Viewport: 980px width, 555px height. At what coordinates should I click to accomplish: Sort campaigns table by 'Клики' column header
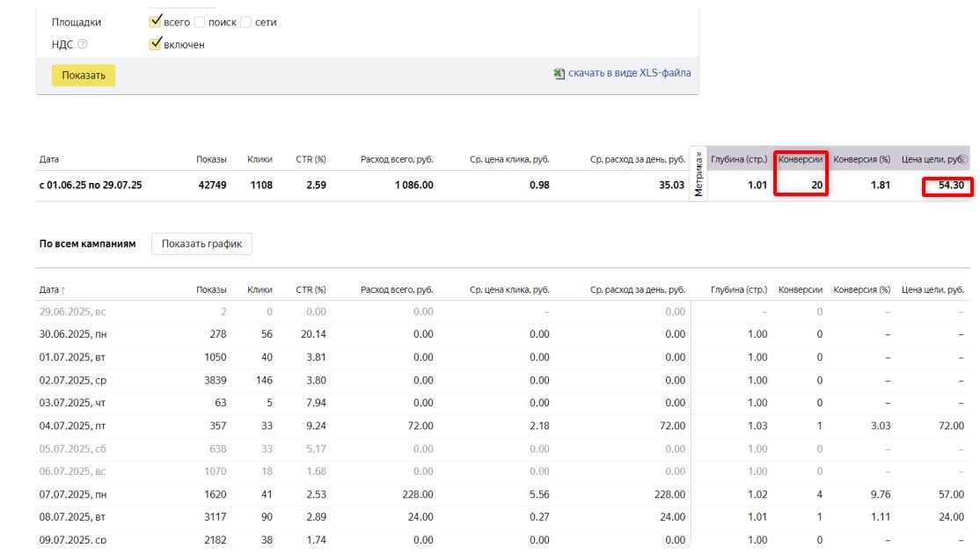click(260, 289)
